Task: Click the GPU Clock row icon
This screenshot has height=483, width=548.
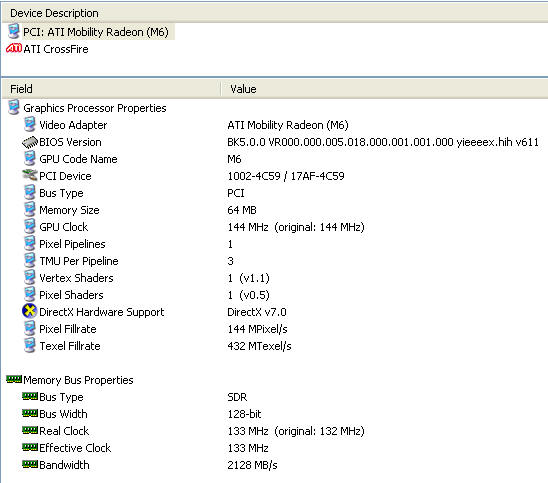Action: tap(30, 226)
